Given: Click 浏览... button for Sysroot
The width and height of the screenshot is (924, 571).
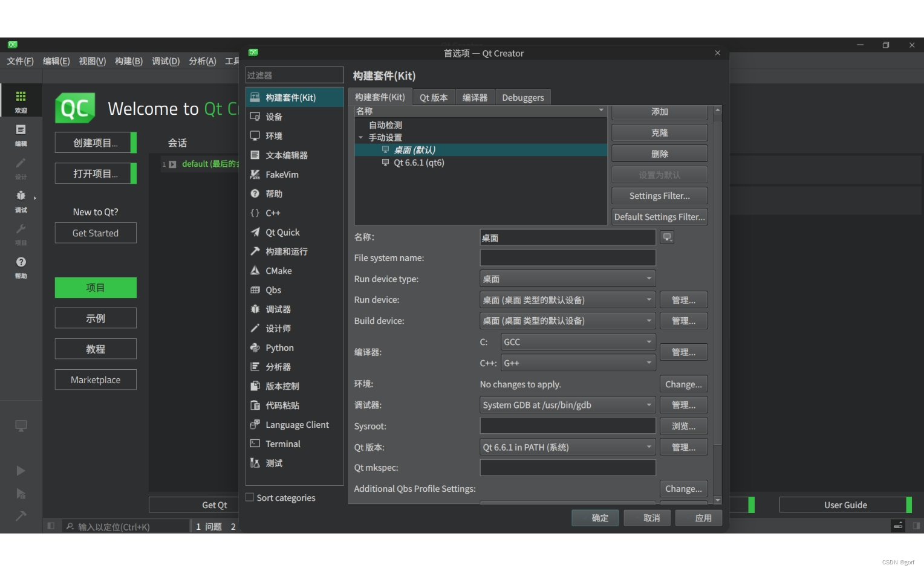Looking at the screenshot, I should (x=683, y=426).
